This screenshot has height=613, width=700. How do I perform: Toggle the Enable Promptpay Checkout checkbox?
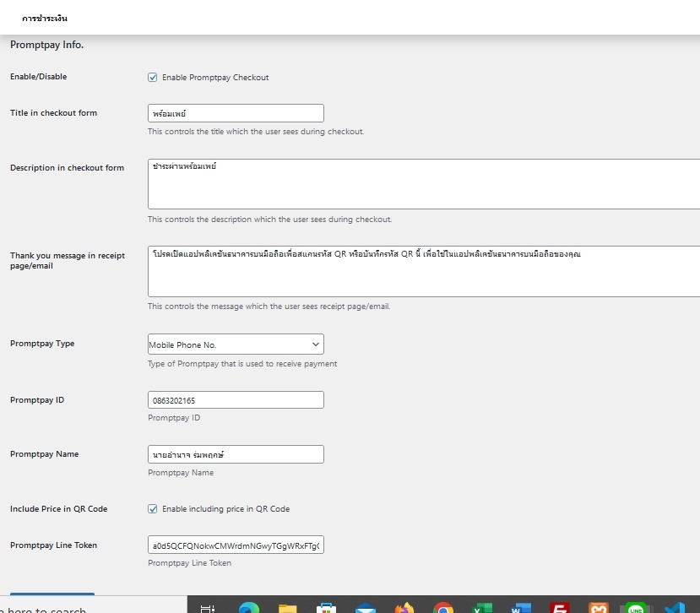[x=153, y=78]
